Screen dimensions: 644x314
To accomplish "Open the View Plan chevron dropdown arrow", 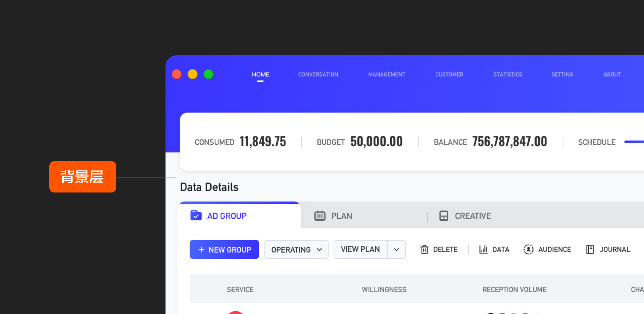I will coord(396,250).
